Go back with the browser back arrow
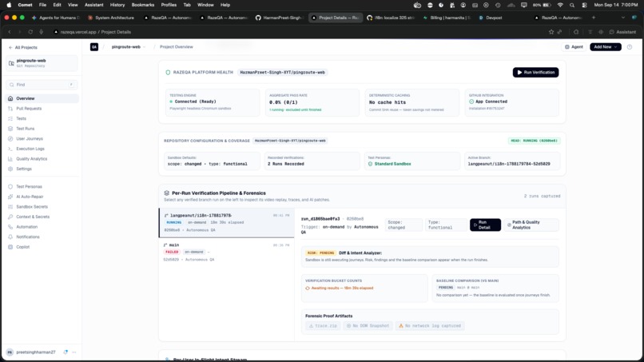This screenshot has height=362, width=644. [x=10, y=32]
